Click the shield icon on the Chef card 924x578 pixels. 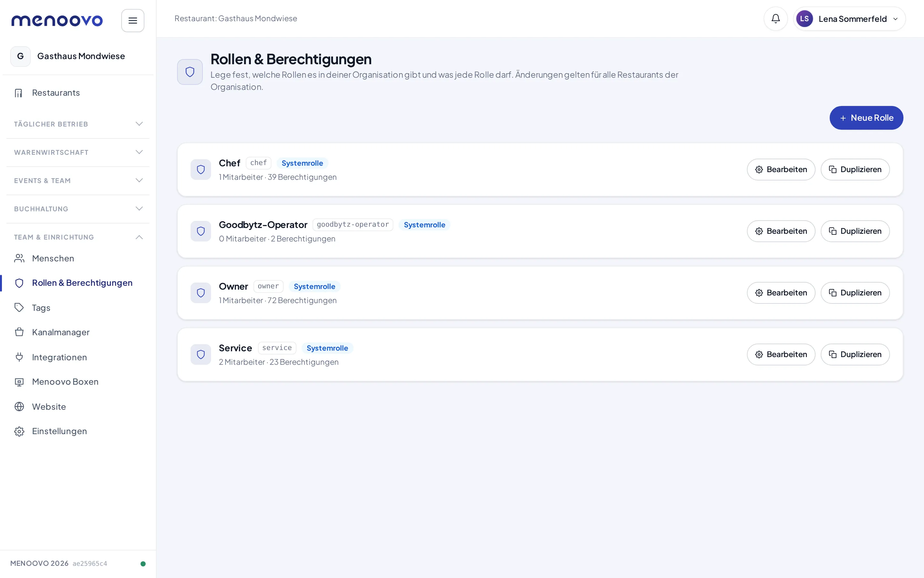coord(201,170)
